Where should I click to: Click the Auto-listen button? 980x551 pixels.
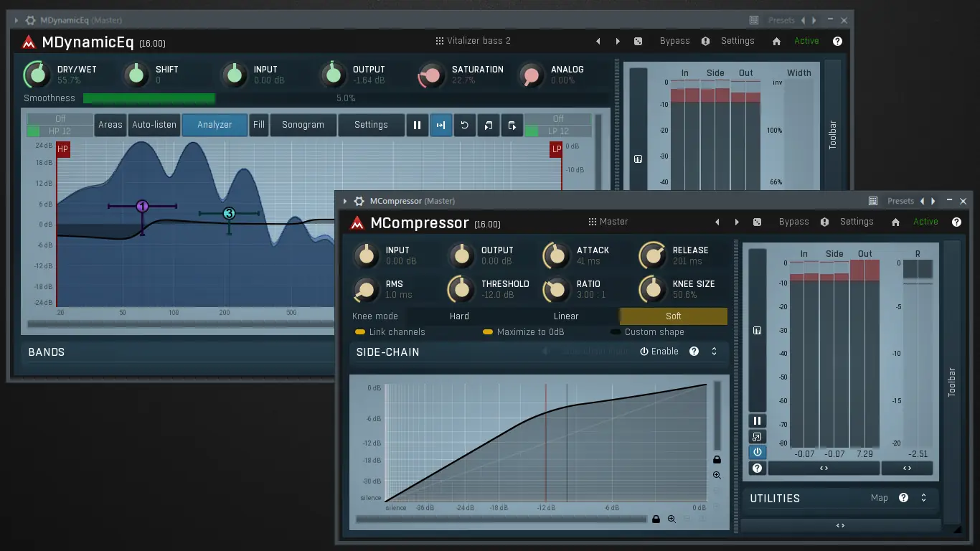coord(154,125)
